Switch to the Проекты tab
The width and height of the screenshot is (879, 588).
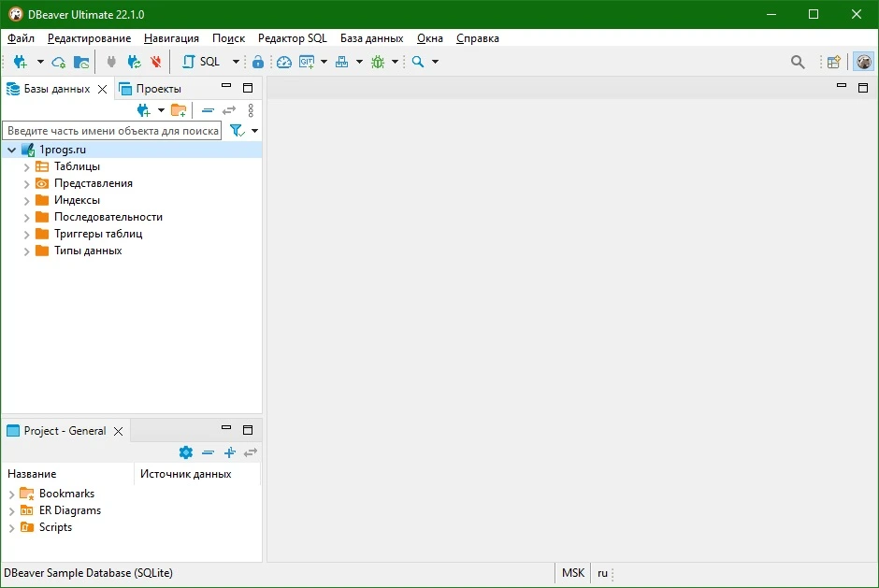tap(151, 89)
